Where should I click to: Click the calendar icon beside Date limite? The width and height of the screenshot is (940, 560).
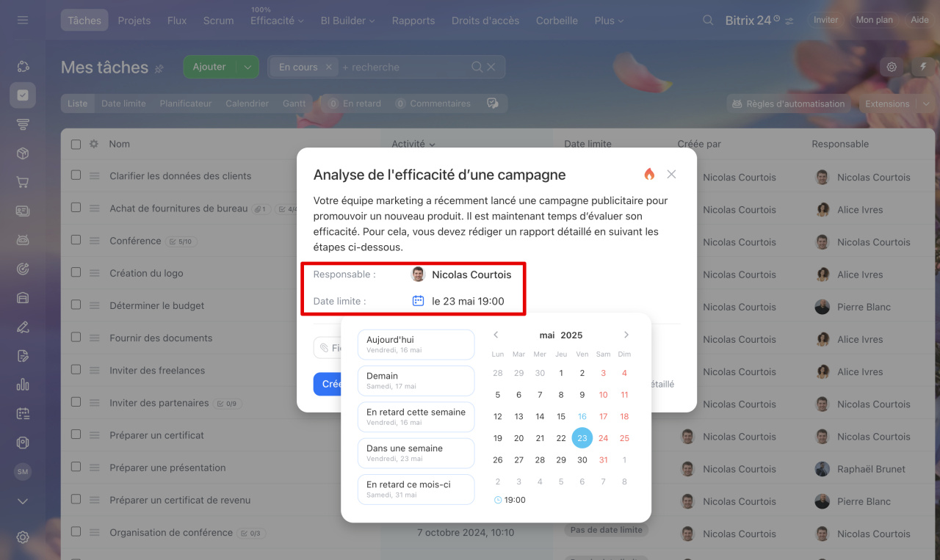coord(419,300)
